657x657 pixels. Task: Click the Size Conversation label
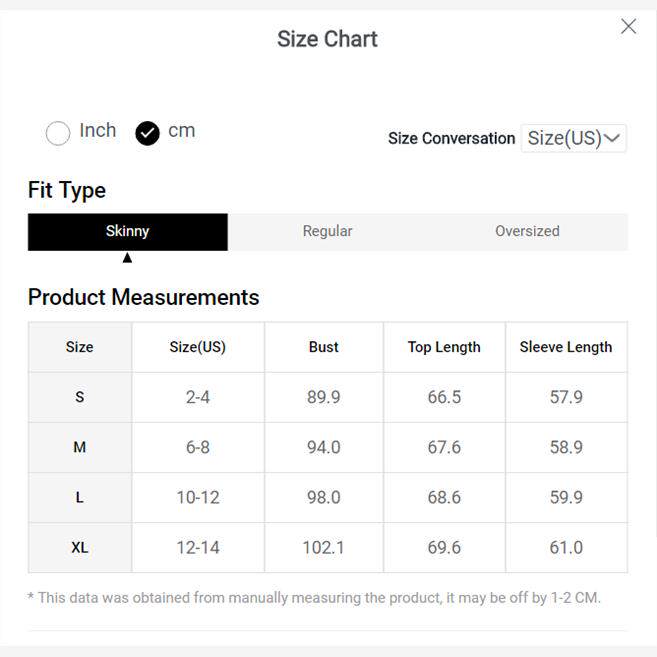tap(451, 138)
